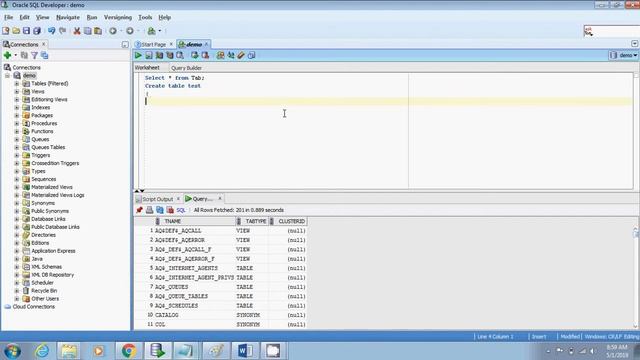The image size is (640, 360).
Task: Click the Save icon in main toolbar
Action: pyautogui.click(x=27, y=31)
